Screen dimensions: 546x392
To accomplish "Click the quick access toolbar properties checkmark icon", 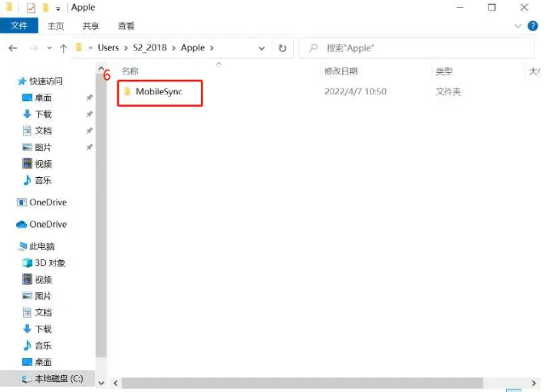I will pos(31,8).
